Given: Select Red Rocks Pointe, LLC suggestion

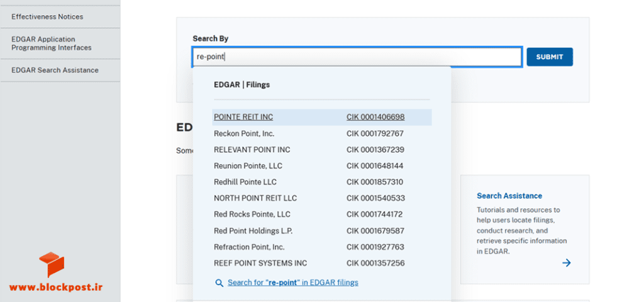Looking at the screenshot, I should click(x=252, y=215).
